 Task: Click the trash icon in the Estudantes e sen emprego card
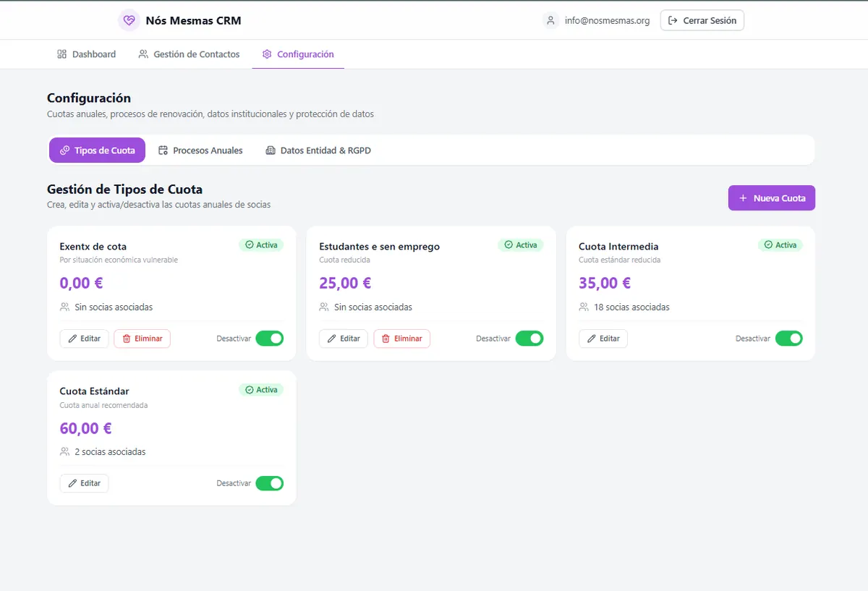tap(386, 339)
